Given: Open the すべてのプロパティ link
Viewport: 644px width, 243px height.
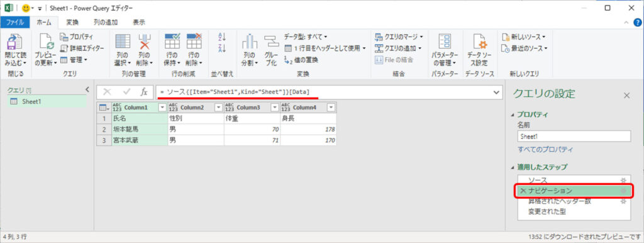Looking at the screenshot, I should (x=545, y=149).
